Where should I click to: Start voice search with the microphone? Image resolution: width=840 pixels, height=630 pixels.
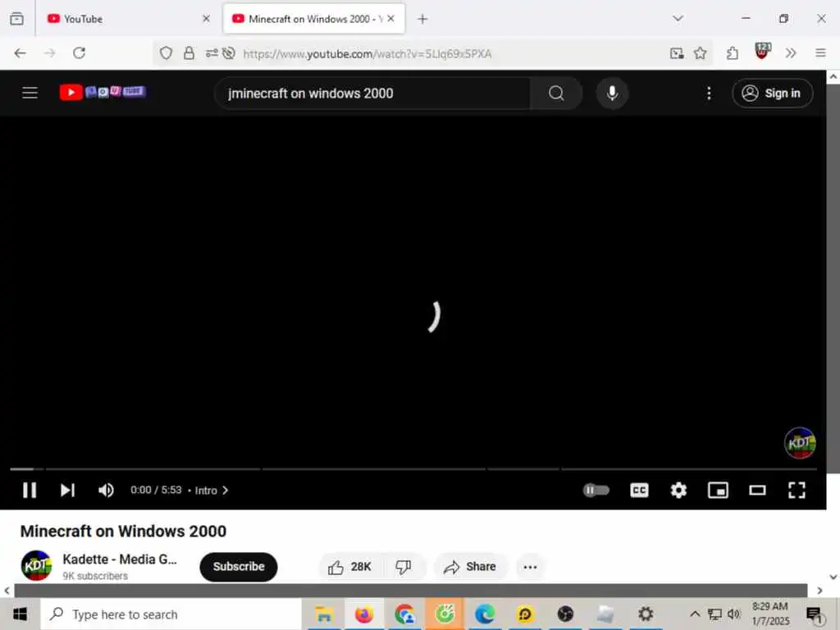pos(612,94)
